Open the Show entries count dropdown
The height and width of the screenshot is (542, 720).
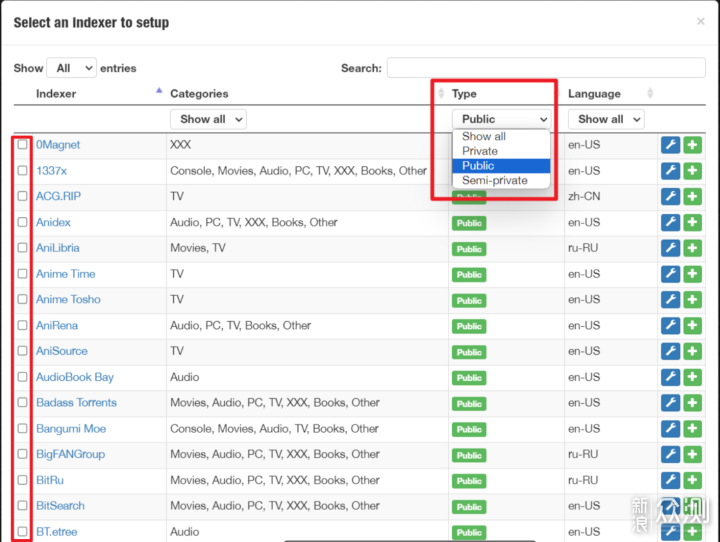(x=72, y=68)
